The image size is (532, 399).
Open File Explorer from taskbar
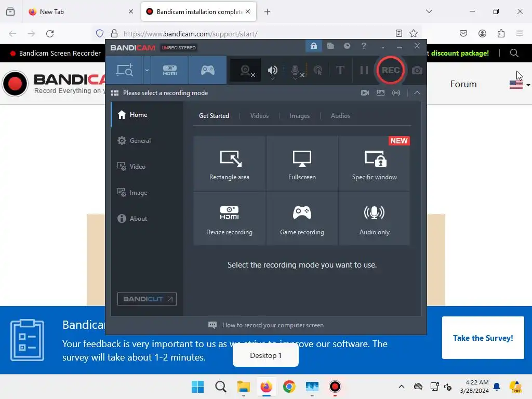pos(243,387)
